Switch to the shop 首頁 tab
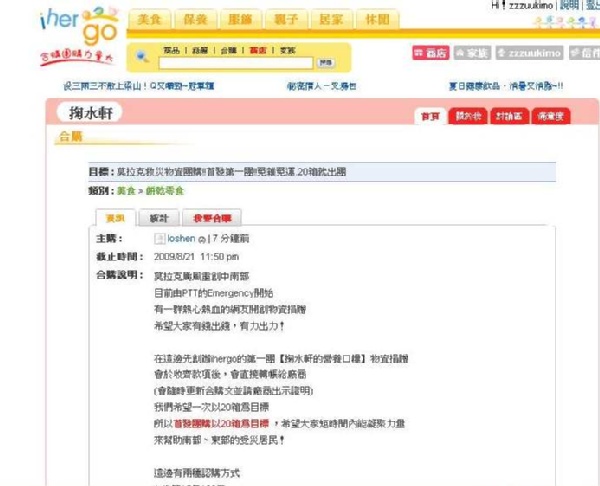 [430, 116]
